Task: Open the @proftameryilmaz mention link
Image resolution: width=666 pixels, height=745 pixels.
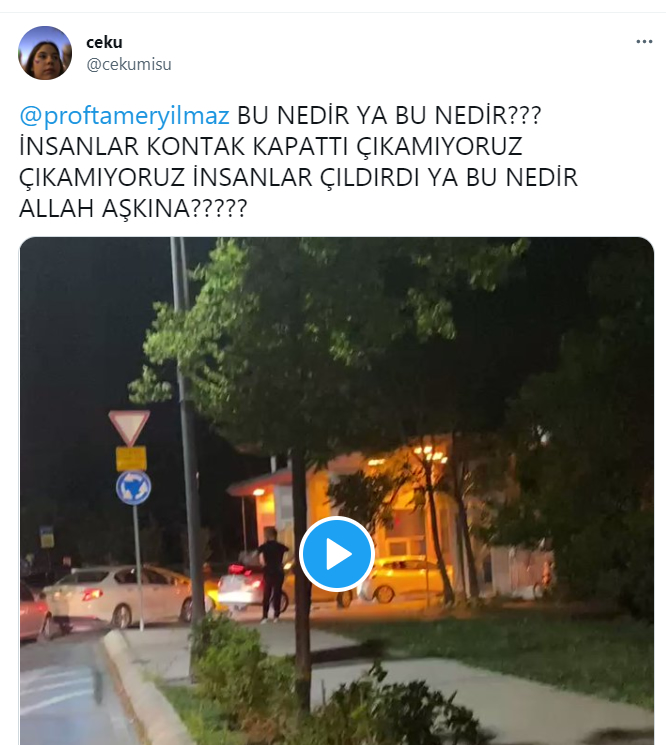Action: pos(124,115)
